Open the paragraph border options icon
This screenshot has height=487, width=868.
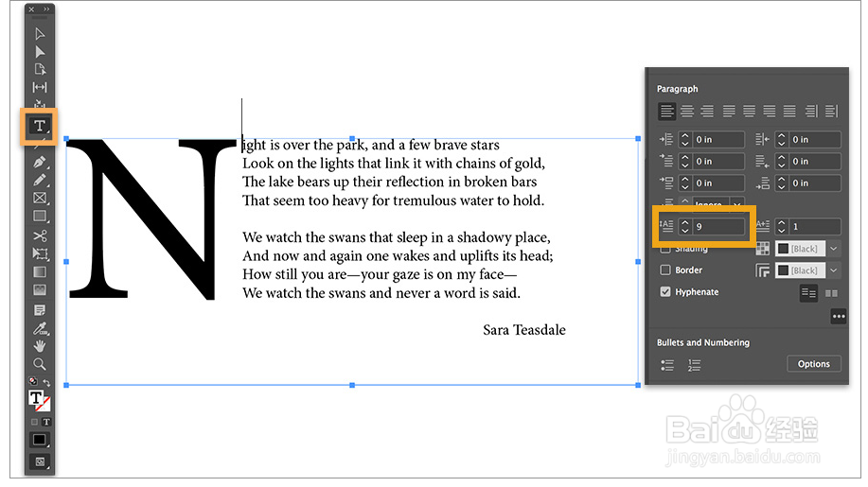point(763,270)
